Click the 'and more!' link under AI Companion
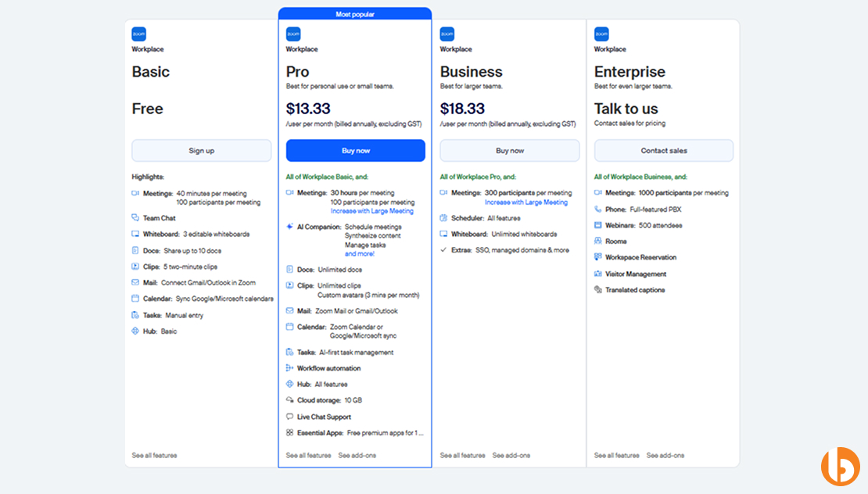This screenshot has height=494, width=868. click(x=359, y=254)
